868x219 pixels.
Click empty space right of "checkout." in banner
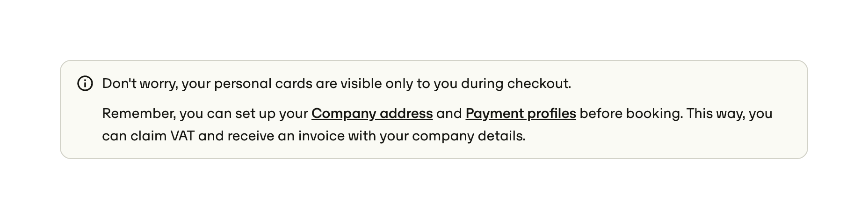[x=678, y=84]
